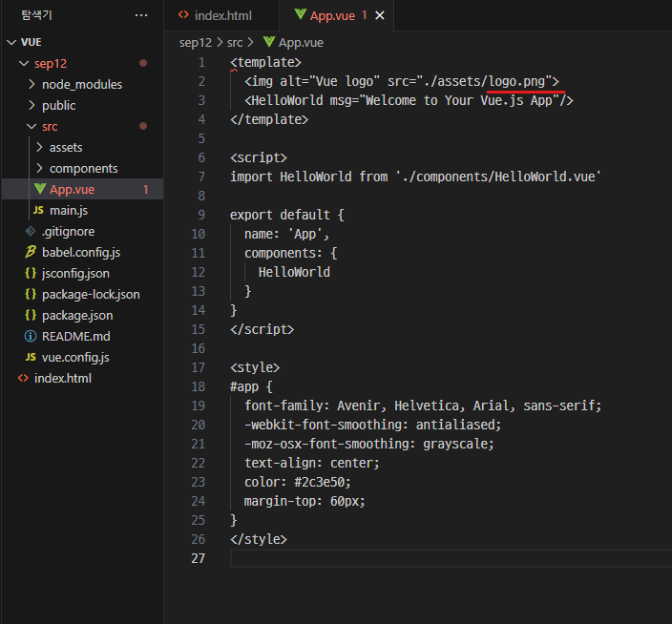Screen dimensions: 672x624
Task: Click Vue icon in the breadcrumb
Action: tap(269, 42)
